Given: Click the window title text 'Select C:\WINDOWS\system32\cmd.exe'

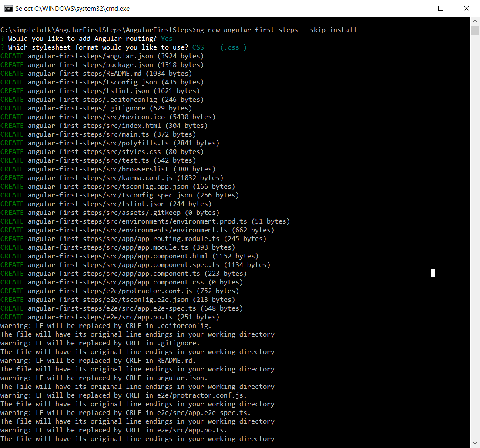Looking at the screenshot, I should coord(73,9).
